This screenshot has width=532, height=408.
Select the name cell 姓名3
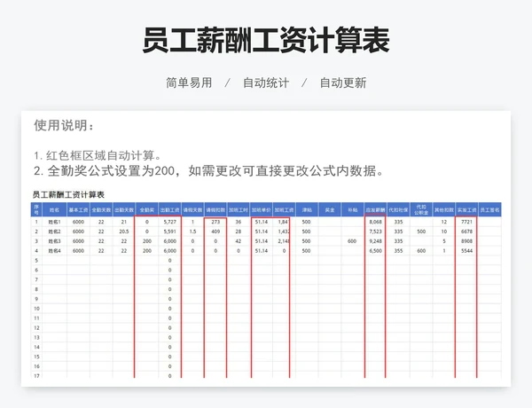coord(54,241)
